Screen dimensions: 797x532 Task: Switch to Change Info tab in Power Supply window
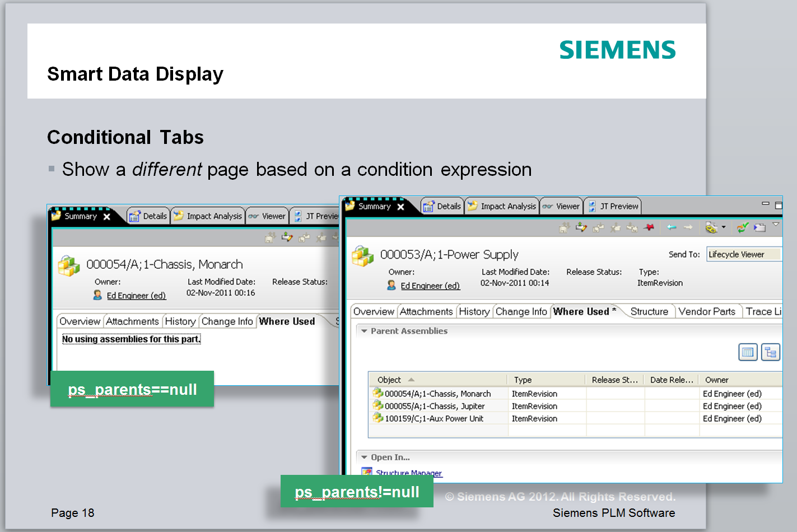click(x=521, y=311)
